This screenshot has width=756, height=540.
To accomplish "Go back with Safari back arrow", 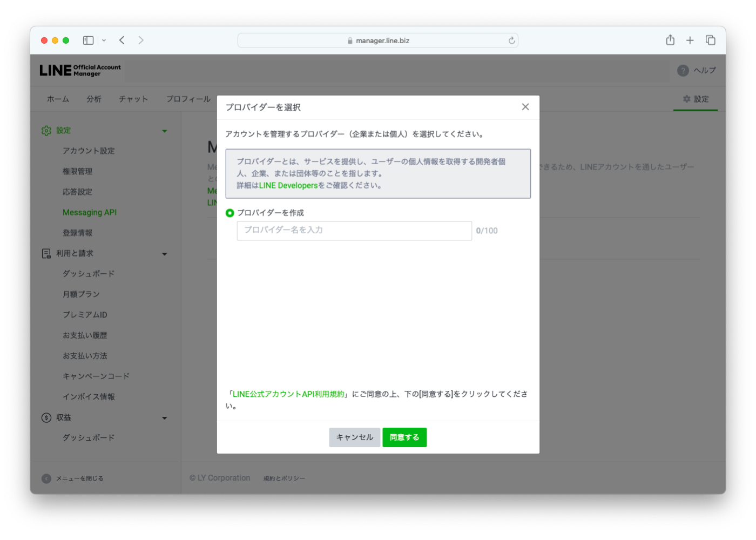I will 122,40.
